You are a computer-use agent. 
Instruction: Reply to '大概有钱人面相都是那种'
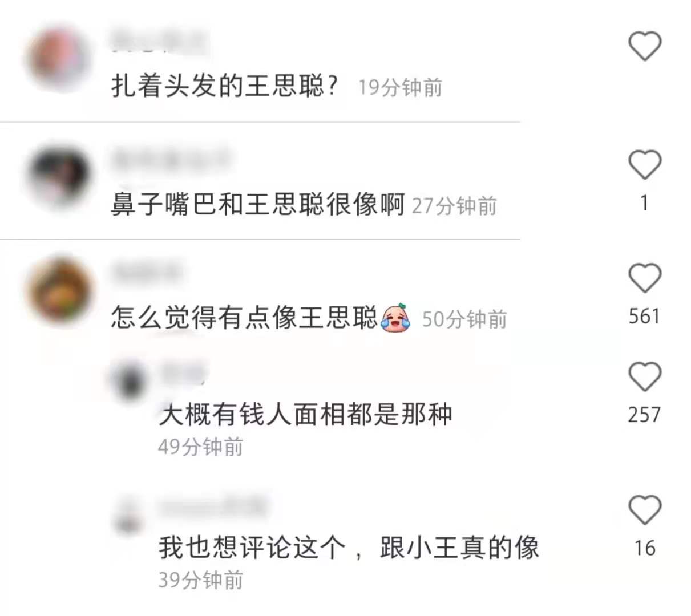(x=305, y=415)
